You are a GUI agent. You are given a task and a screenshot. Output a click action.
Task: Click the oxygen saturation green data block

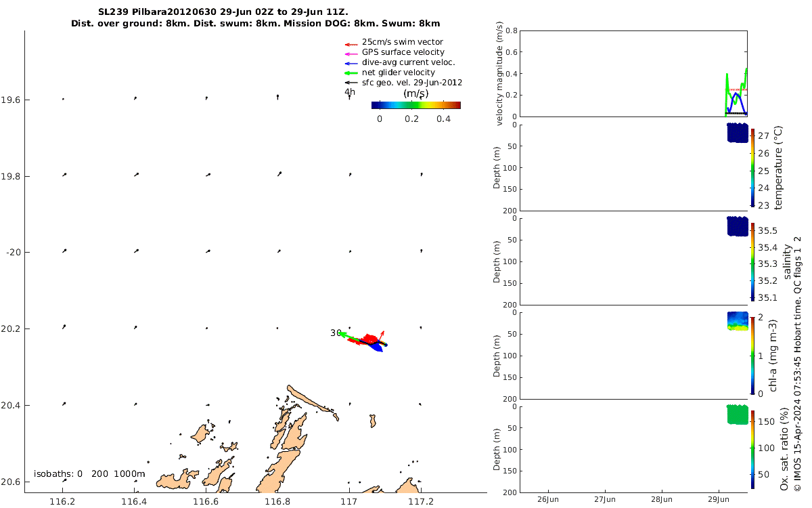pos(737,415)
